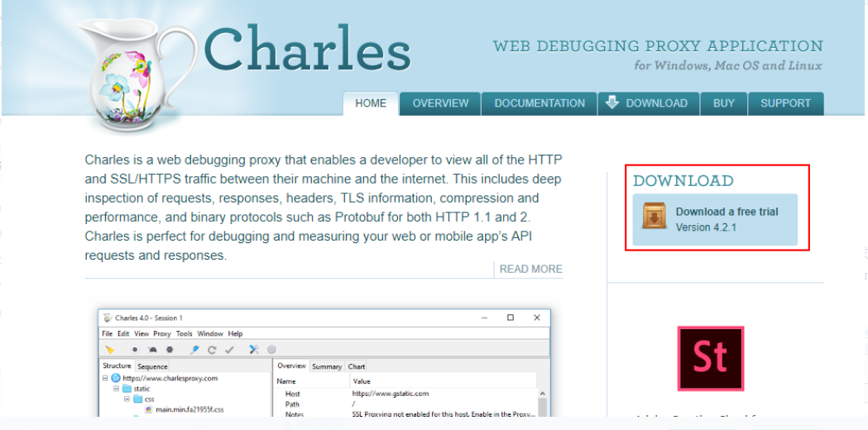Image resolution: width=868 pixels, height=430 pixels.
Task: Select the Summary tab
Action: (327, 366)
